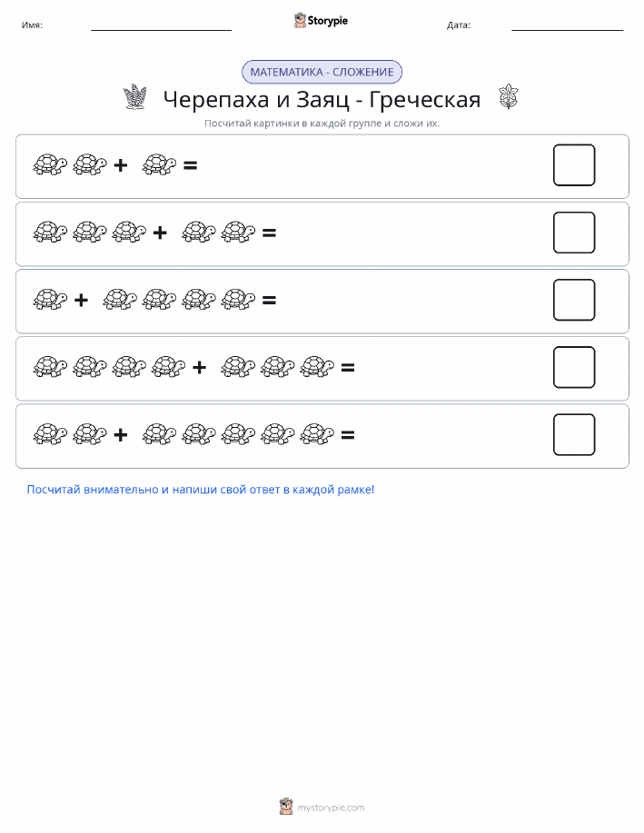Click the plus sign in second row
Image resolution: width=644 pixels, height=833 pixels.
pos(160,233)
